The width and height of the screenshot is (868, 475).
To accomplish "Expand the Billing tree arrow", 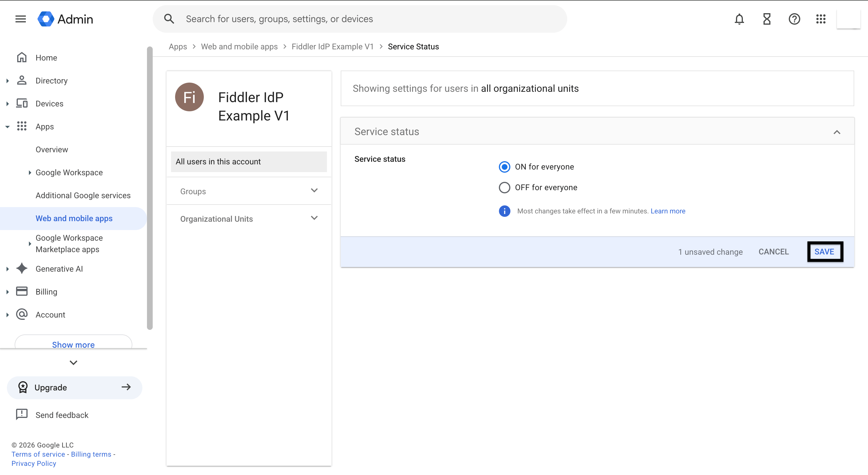I will click(7, 291).
